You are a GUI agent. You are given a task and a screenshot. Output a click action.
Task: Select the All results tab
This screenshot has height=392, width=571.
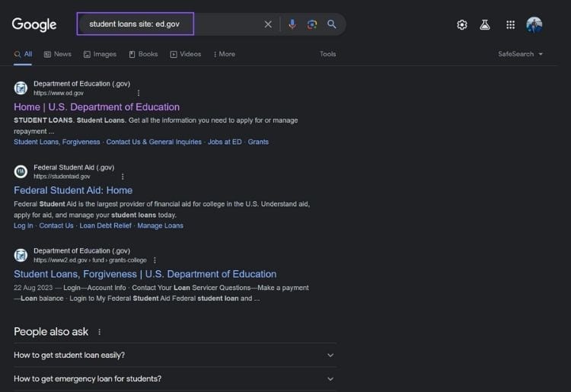click(23, 54)
